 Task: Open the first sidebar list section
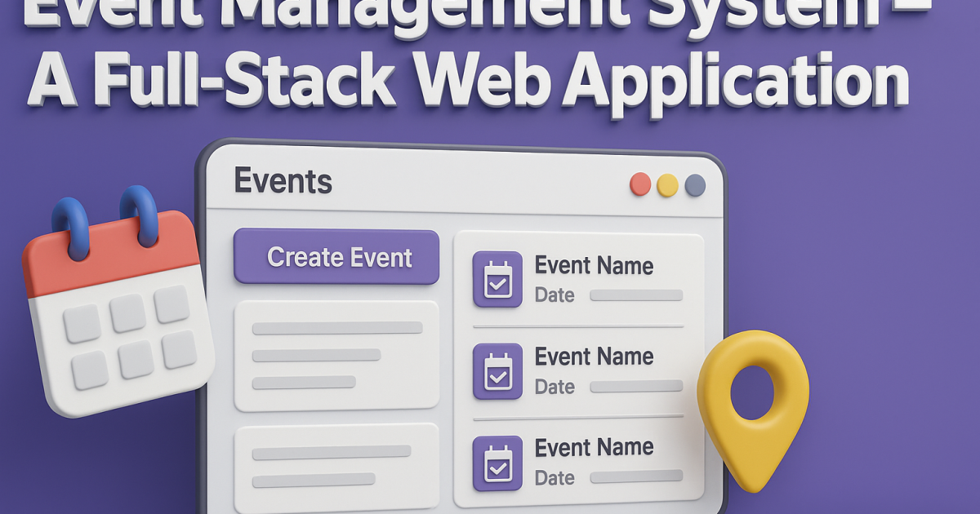pos(336,355)
